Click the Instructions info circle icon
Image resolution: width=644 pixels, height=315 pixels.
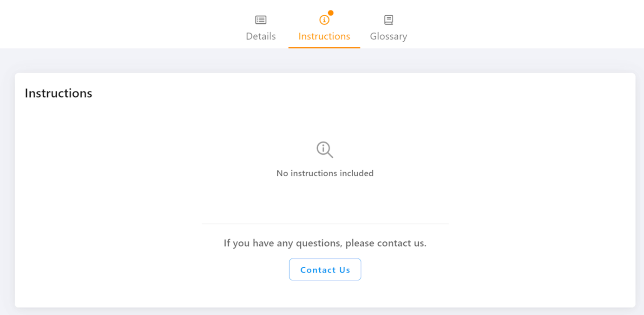point(324,20)
